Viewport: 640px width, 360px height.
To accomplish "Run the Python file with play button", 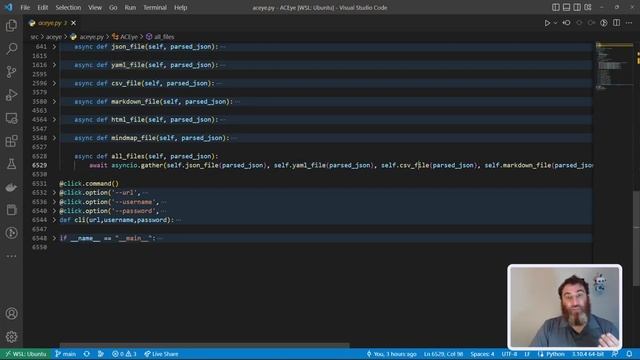I will tap(547, 23).
